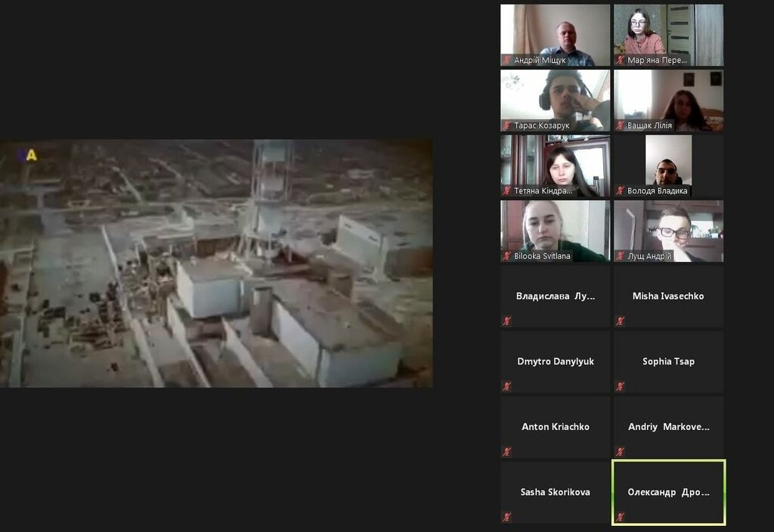Click the yellow A channel logo on video

pyautogui.click(x=31, y=155)
